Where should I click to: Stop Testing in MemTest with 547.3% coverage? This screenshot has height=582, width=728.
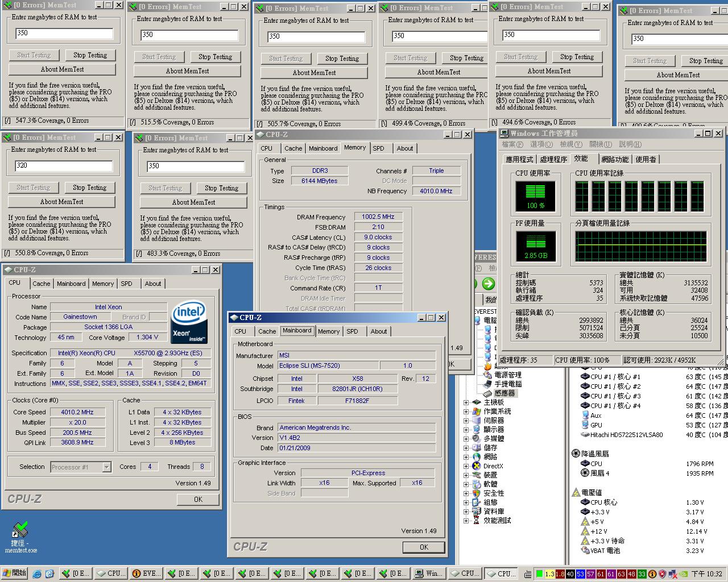(x=90, y=55)
